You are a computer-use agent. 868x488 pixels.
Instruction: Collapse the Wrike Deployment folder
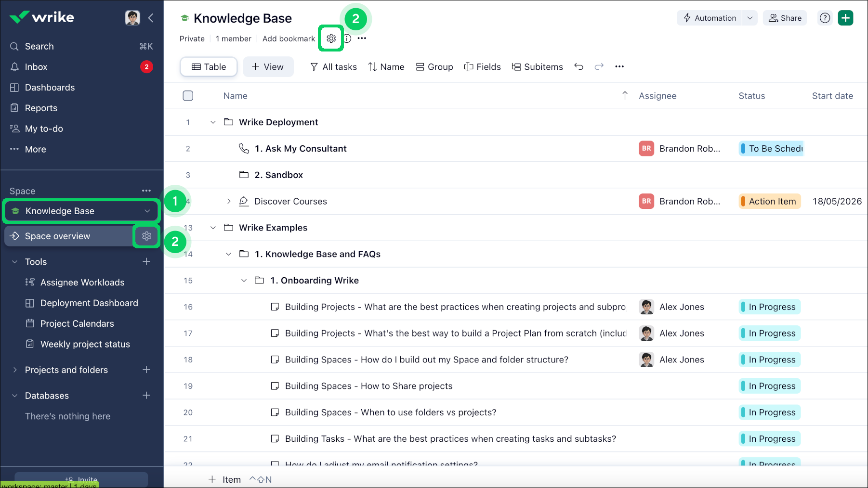212,122
